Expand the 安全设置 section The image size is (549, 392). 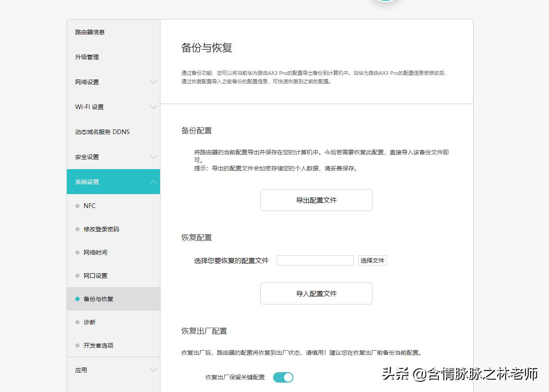point(154,156)
